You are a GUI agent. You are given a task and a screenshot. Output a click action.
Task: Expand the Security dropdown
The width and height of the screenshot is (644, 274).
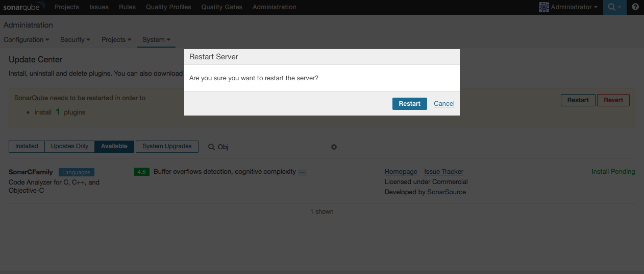(75, 39)
